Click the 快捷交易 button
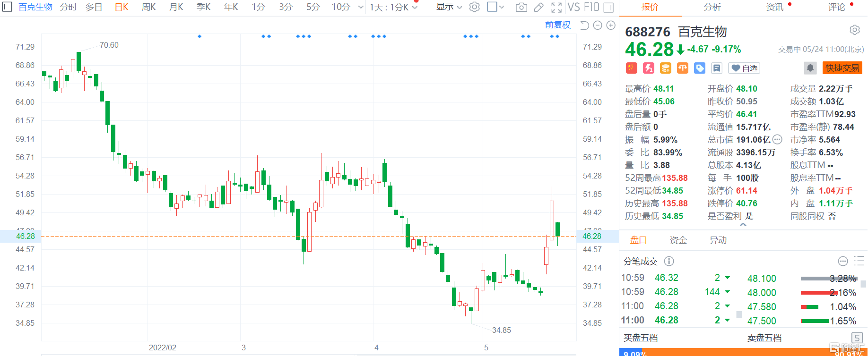The width and height of the screenshot is (868, 356). 842,68
